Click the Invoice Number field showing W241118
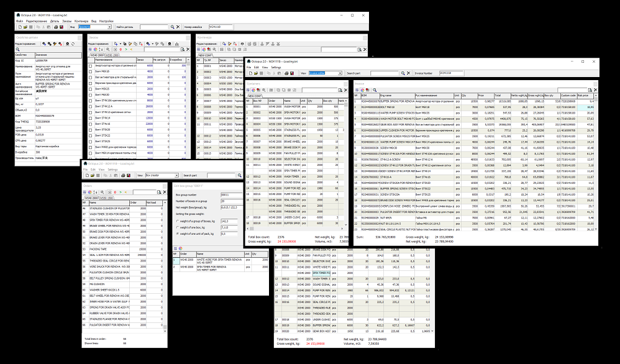 [x=451, y=73]
